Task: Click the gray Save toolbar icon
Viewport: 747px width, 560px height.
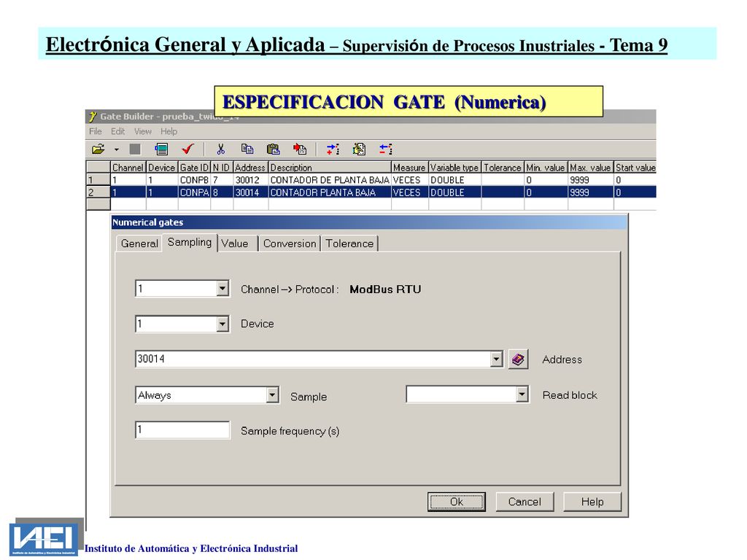Action: point(135,149)
